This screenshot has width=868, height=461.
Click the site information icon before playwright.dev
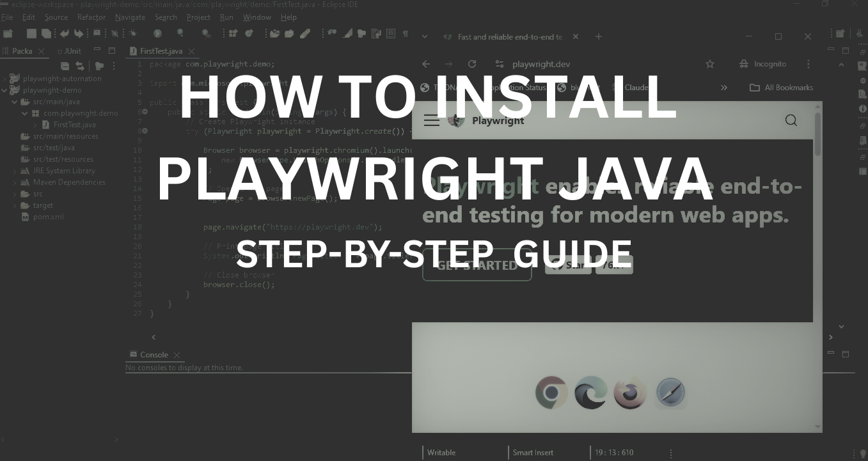[500, 64]
